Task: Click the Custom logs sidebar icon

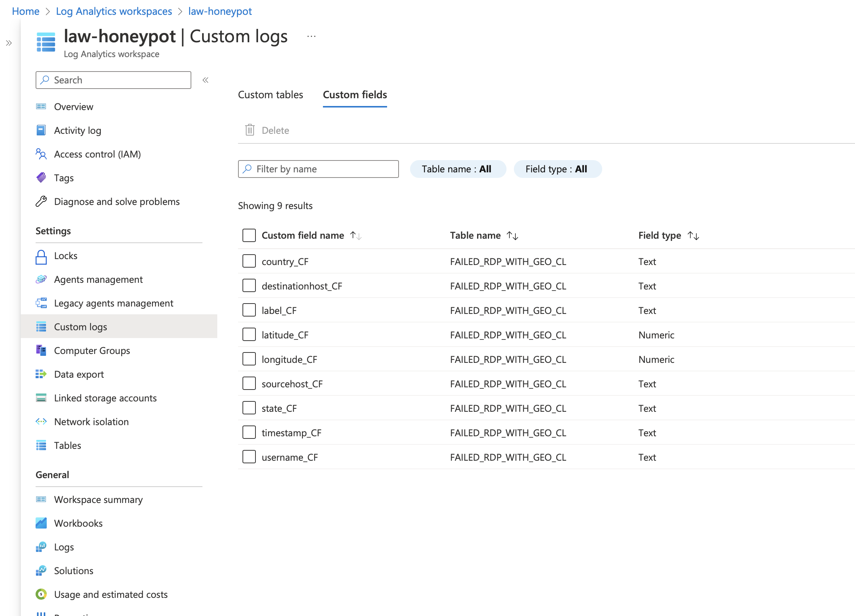Action: [41, 327]
